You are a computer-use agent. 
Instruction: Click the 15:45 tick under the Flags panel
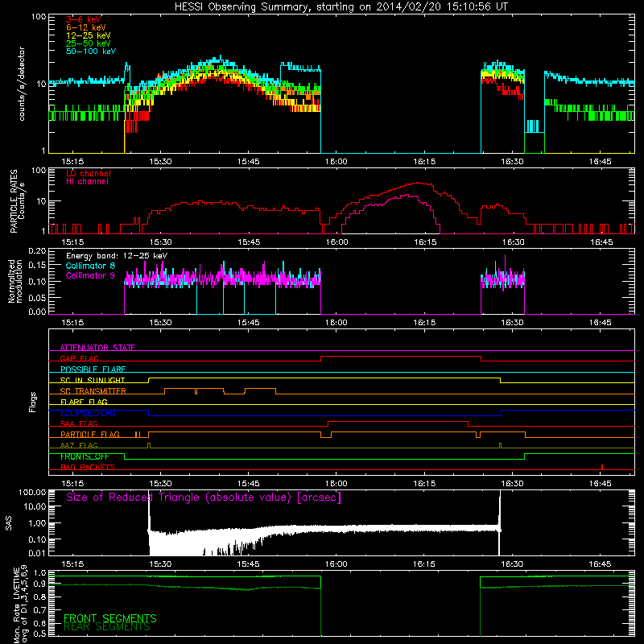(248, 484)
